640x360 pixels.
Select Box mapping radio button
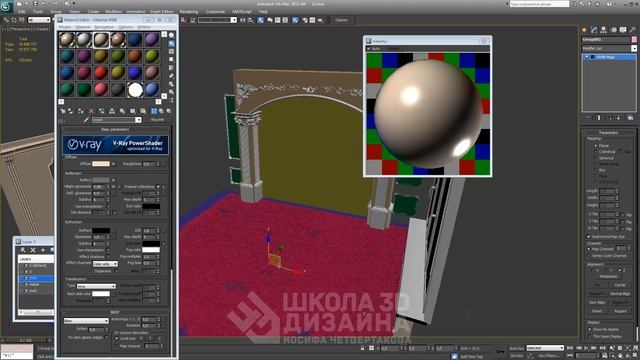coord(595,170)
